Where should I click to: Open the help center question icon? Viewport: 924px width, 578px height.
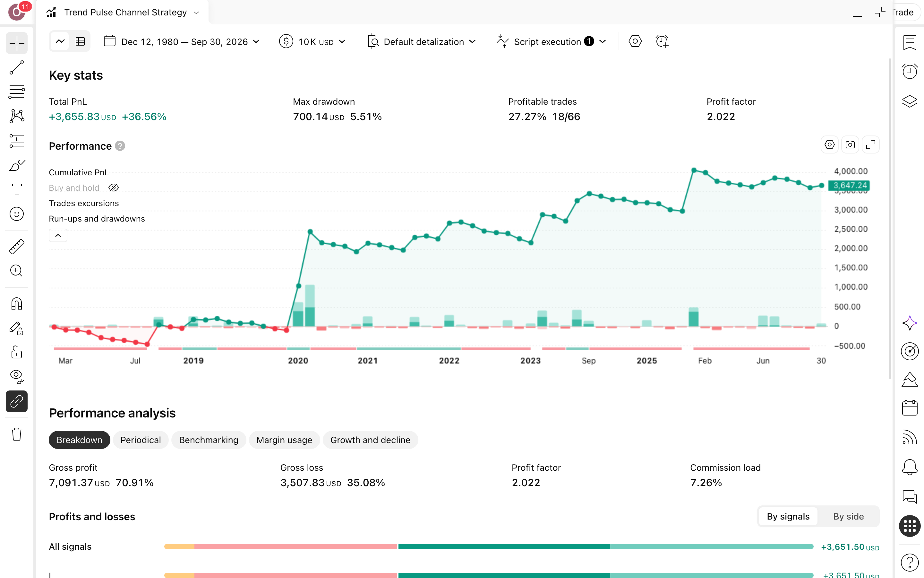coord(910,562)
